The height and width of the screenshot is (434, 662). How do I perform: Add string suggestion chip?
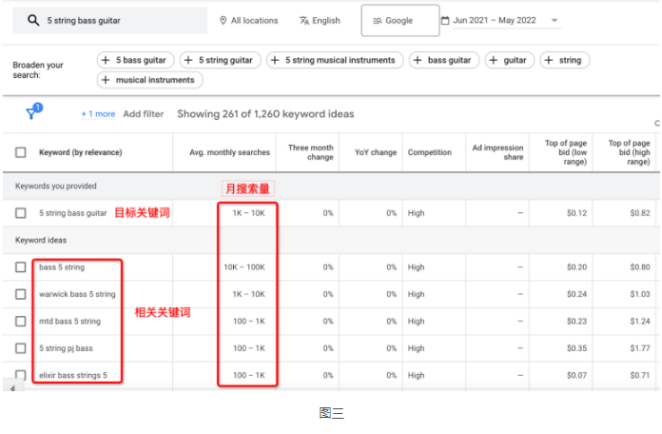564,60
